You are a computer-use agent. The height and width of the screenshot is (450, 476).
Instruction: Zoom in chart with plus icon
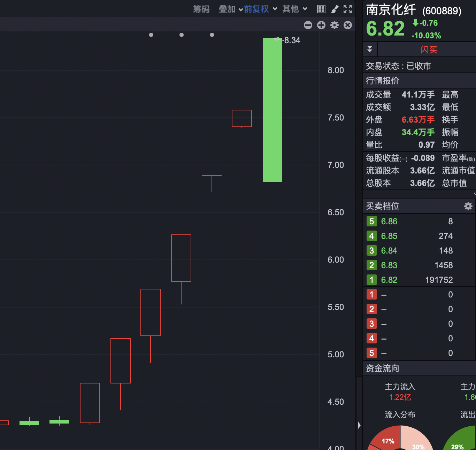coord(321,25)
